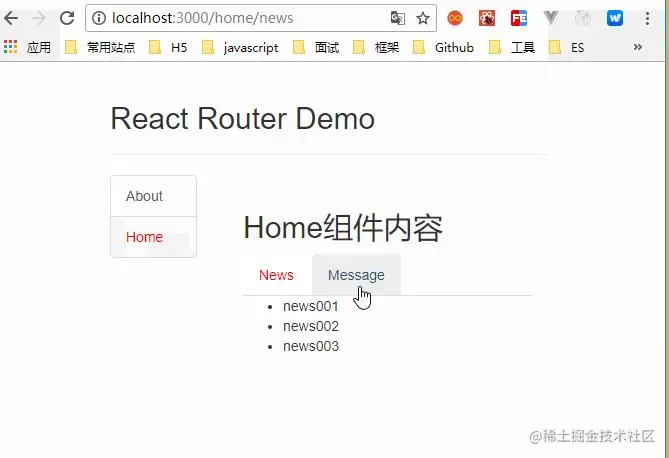Screen dimensions: 669x458
Task: Open site info icon in address bar
Action: [99, 18]
